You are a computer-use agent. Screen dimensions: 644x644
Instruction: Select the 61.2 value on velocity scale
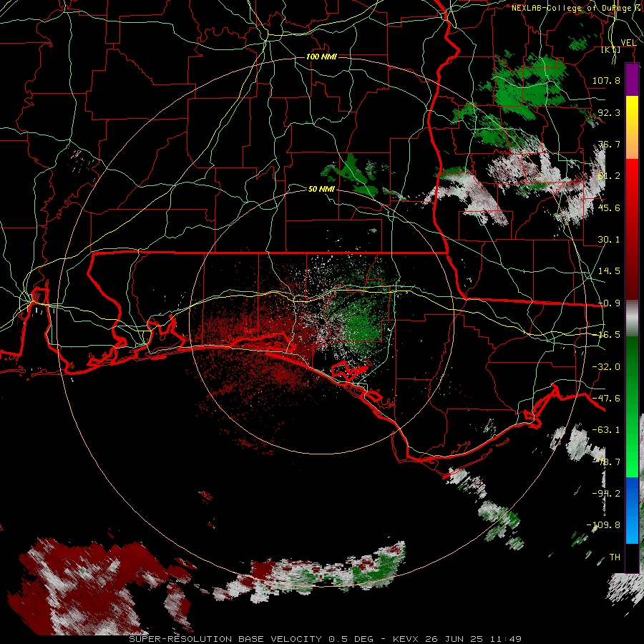609,176
